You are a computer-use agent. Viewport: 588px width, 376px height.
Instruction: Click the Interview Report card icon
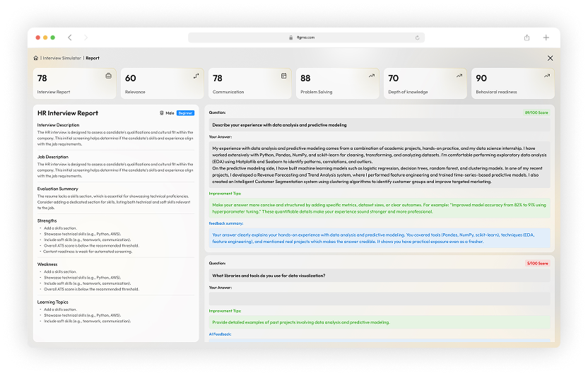point(108,75)
